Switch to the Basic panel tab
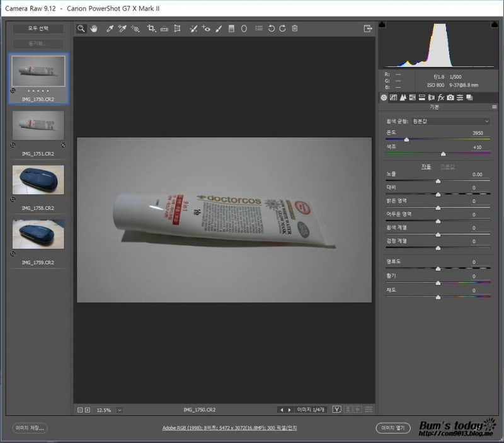 (384, 98)
